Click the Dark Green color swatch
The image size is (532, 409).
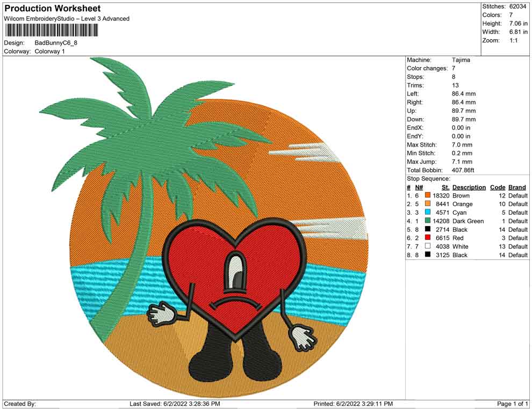[x=428, y=221]
